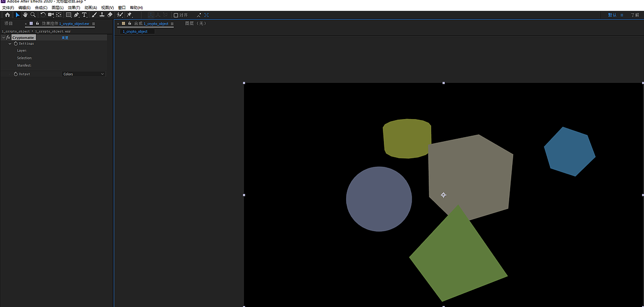The height and width of the screenshot is (307, 644).
Task: Select the Rectangle shape tool
Action: [x=68, y=15]
